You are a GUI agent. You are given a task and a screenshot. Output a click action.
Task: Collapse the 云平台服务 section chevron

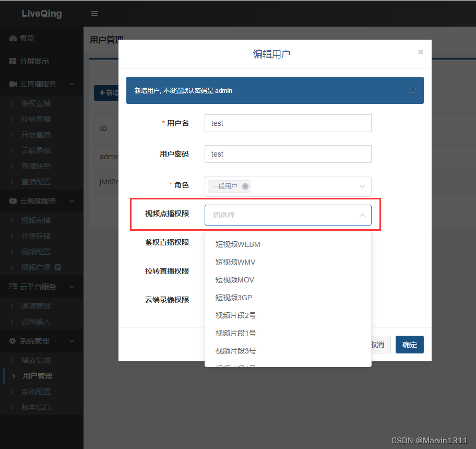(x=72, y=287)
